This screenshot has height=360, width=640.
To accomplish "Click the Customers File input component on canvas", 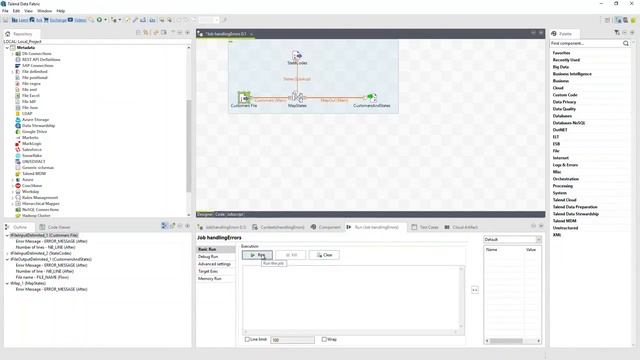I will click(x=244, y=98).
